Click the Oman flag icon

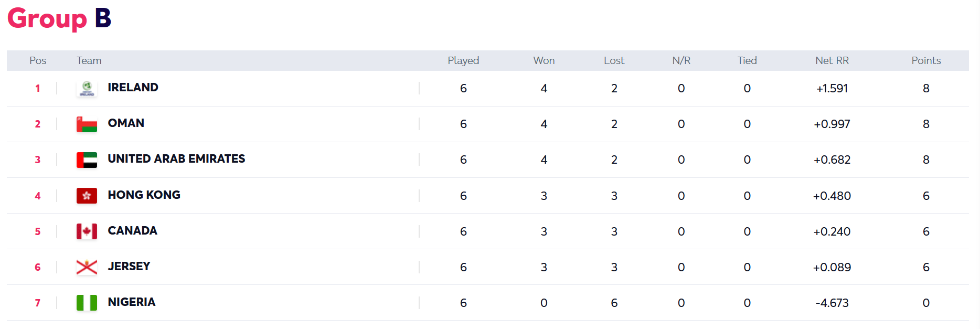pyautogui.click(x=87, y=124)
